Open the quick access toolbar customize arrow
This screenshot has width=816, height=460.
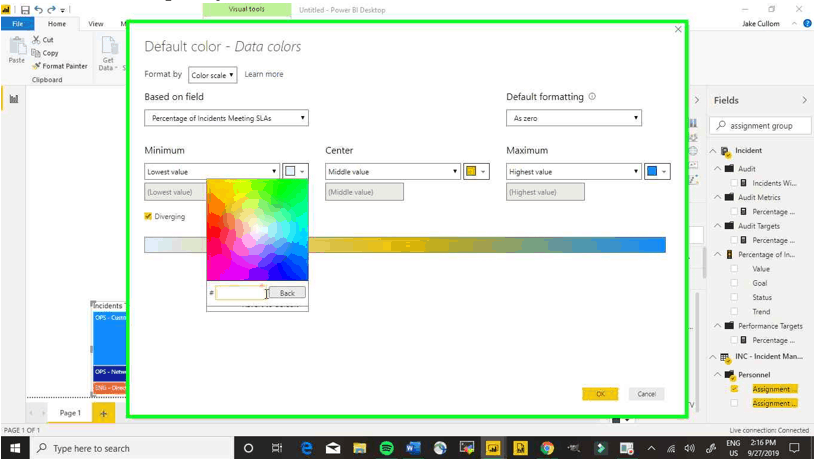tap(62, 10)
